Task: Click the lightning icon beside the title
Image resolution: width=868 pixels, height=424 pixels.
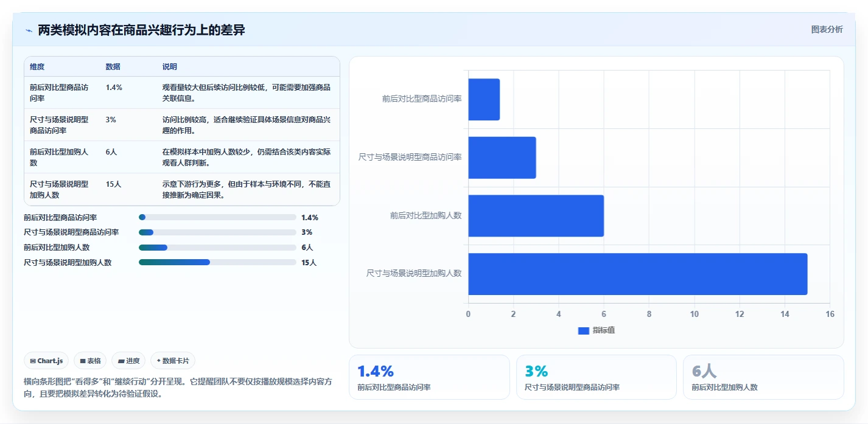Action: (x=29, y=30)
